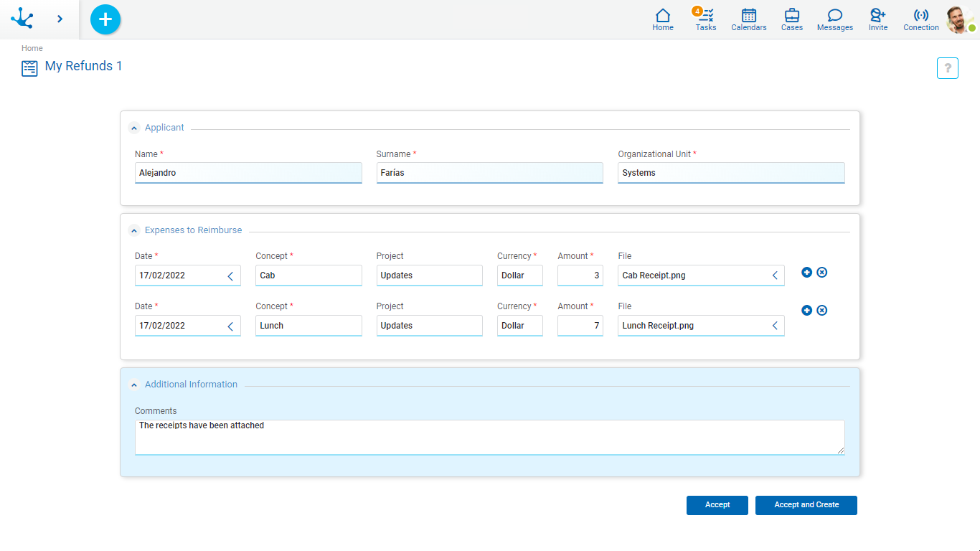The image size is (980, 551).
Task: Click the Accept button
Action: coord(717,505)
